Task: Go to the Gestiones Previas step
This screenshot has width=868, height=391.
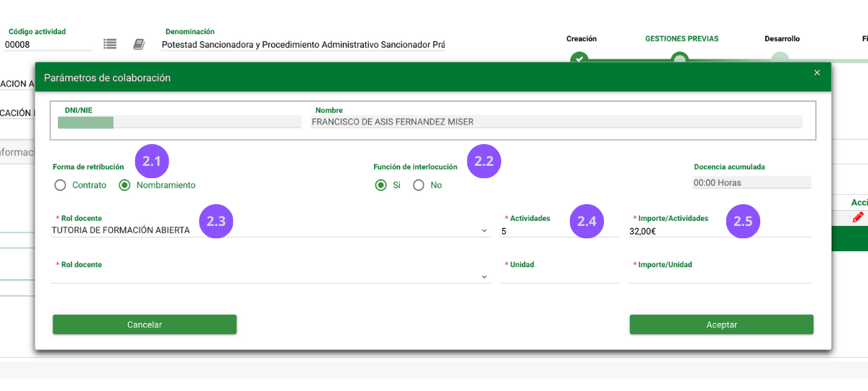Action: (x=682, y=39)
